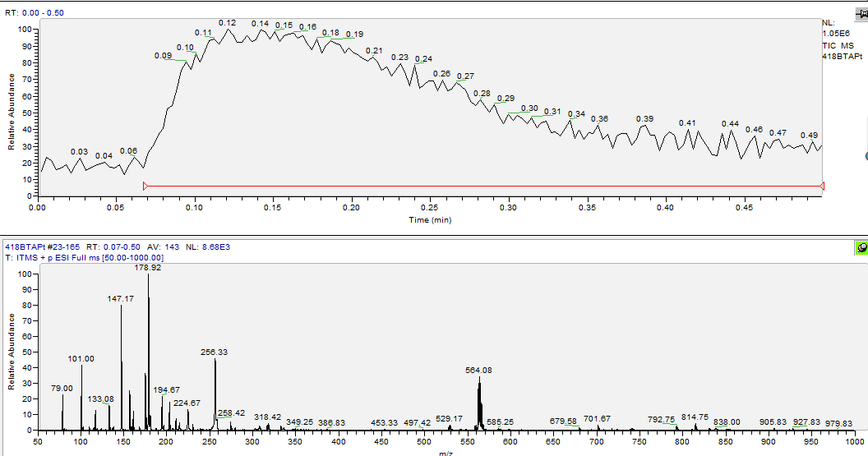This screenshot has height=456, width=868.
Task: Click the right red range marker triangle
Action: pyautogui.click(x=822, y=187)
